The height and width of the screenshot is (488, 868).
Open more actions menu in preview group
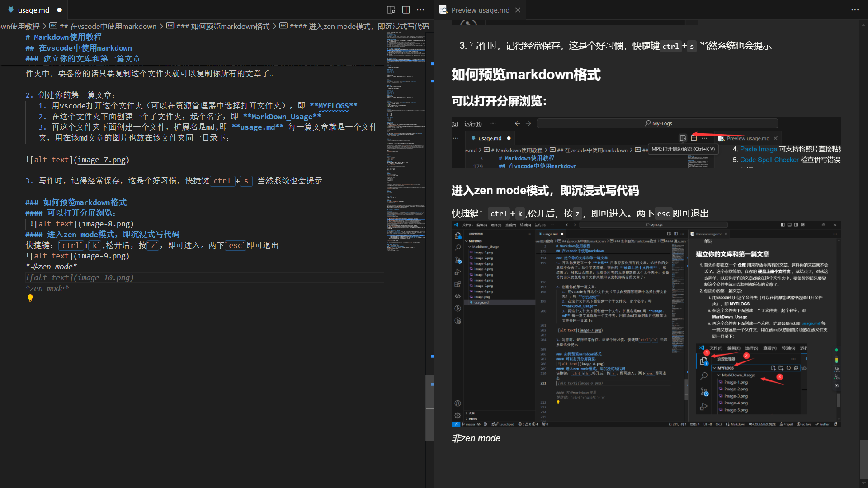point(855,10)
